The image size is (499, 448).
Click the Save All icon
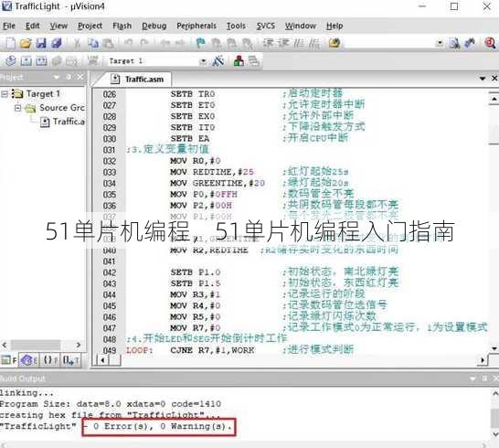click(57, 43)
